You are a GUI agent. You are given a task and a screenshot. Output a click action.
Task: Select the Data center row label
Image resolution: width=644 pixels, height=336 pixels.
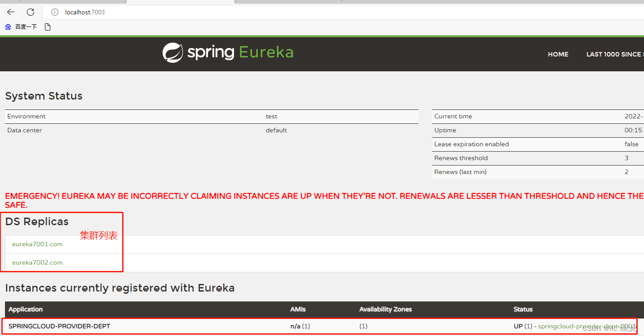point(25,130)
